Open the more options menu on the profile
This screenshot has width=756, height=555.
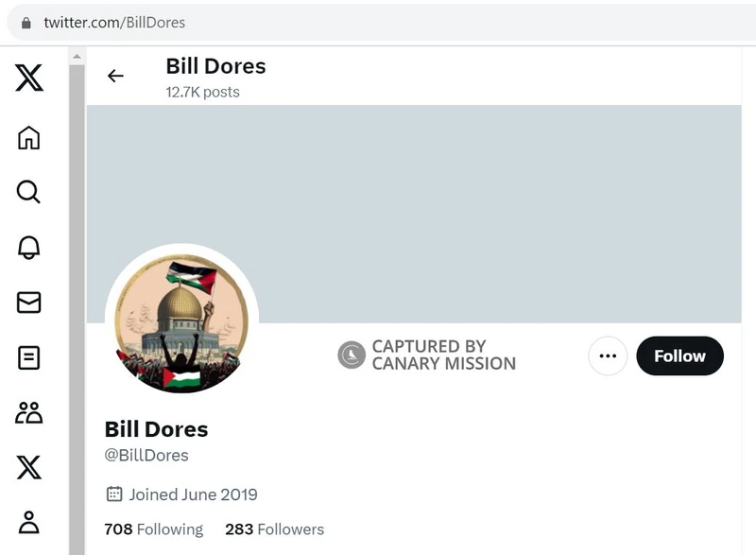pos(606,356)
